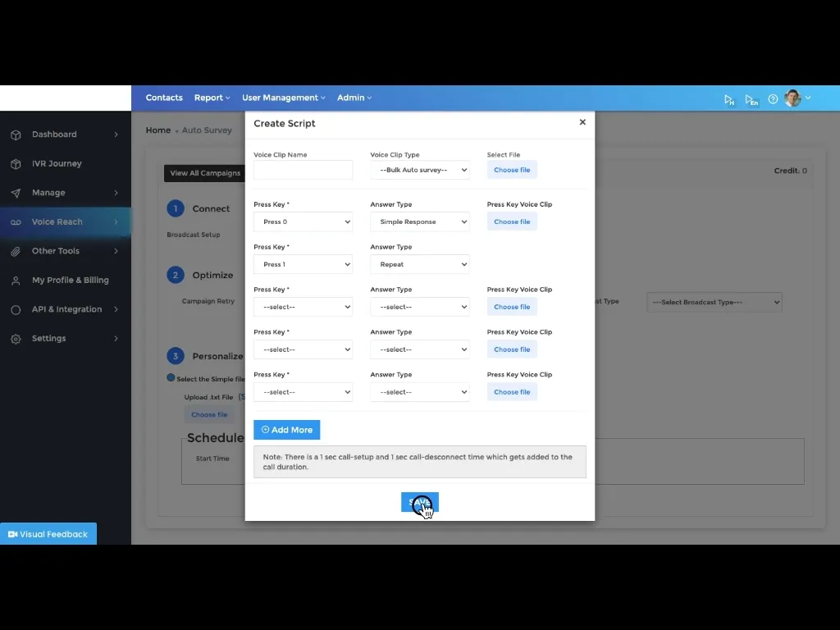Expand the Other Tools sidebar chevron
840x630 pixels.
tap(116, 251)
